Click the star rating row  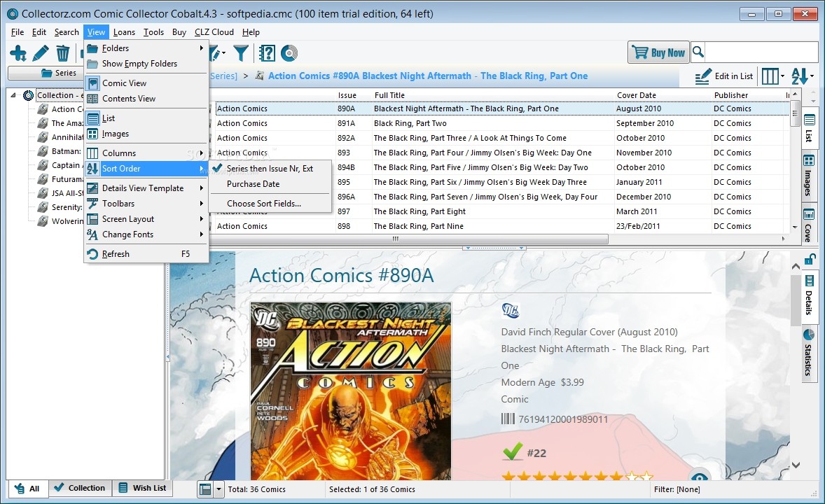(x=578, y=476)
